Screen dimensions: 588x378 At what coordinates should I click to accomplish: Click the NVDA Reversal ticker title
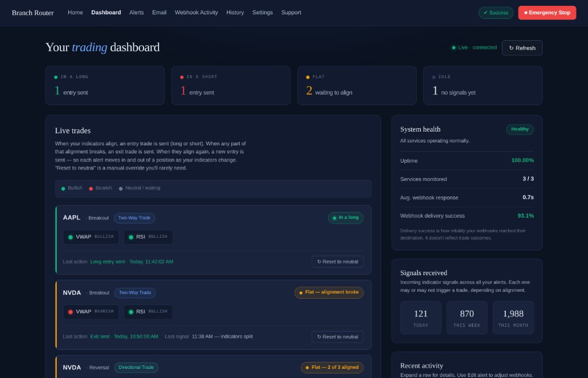(72, 368)
